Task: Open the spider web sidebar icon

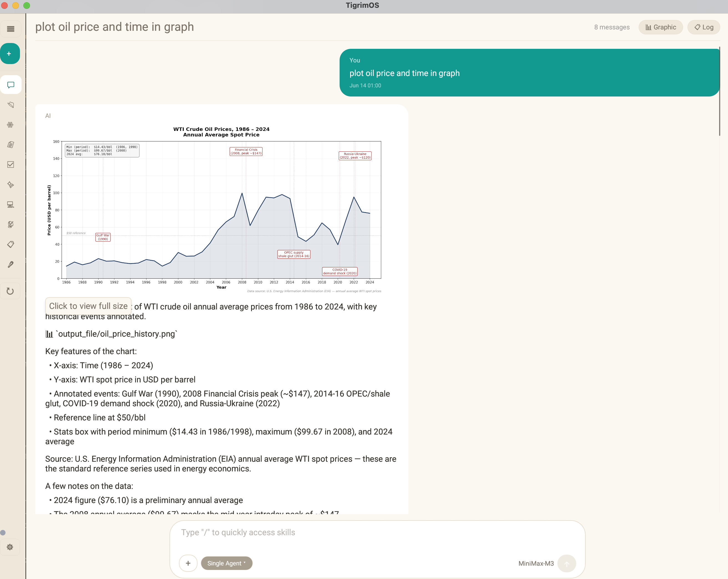Action: [11, 125]
